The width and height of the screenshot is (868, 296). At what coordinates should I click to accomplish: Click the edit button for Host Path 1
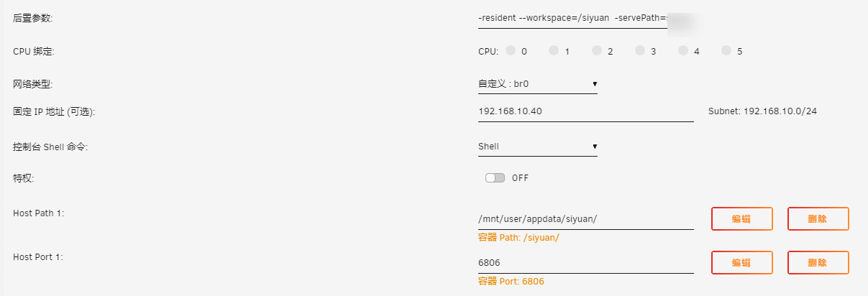[x=741, y=219]
